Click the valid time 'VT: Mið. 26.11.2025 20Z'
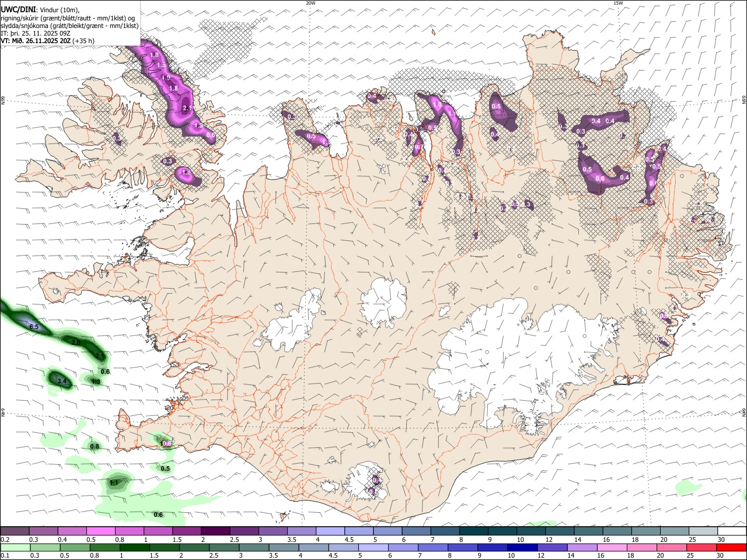Image resolution: width=747 pixels, height=560 pixels. tap(36, 41)
